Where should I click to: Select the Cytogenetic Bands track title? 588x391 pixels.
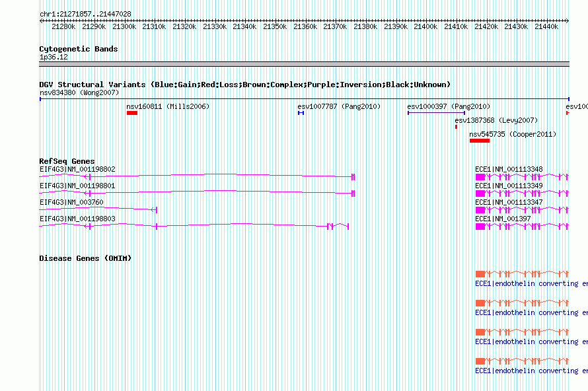point(79,49)
